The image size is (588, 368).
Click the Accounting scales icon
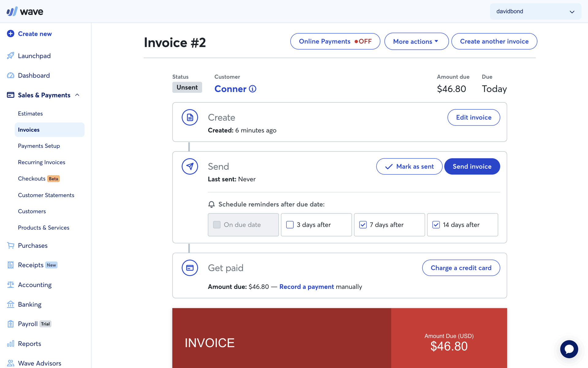coord(10,285)
